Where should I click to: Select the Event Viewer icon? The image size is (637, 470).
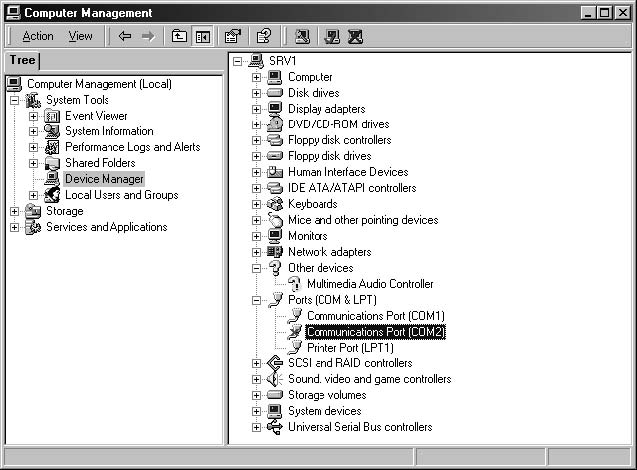click(52, 116)
